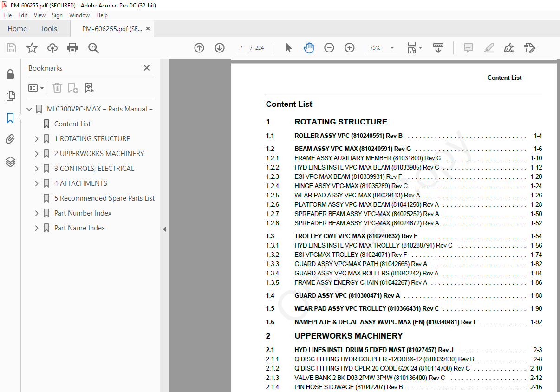This screenshot has width=560, height=392.
Task: Click the scrolling mode keyboard icon
Action: tap(438, 48)
